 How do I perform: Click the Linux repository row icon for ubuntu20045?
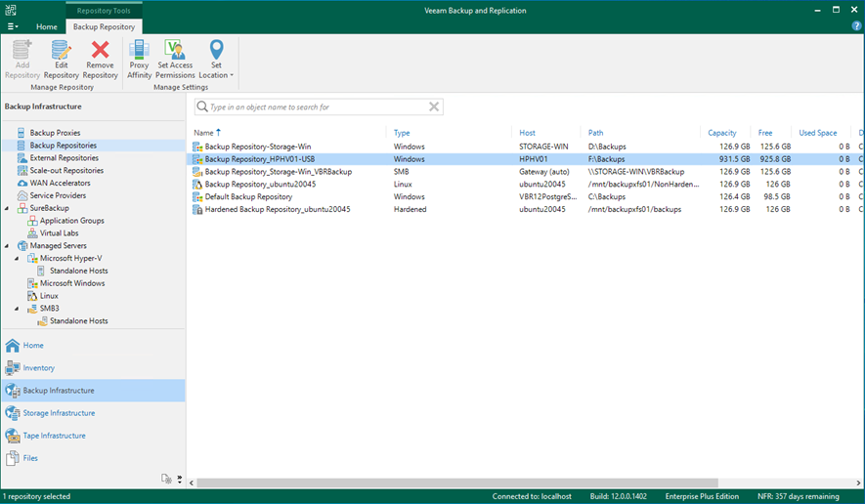(196, 185)
